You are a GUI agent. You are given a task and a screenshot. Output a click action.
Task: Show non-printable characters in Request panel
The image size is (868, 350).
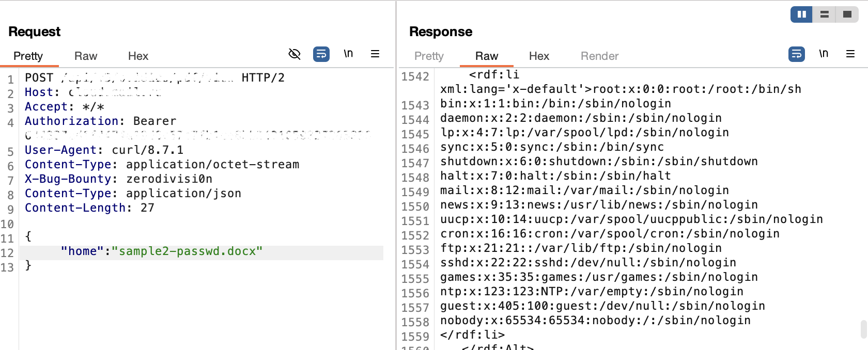[348, 54]
